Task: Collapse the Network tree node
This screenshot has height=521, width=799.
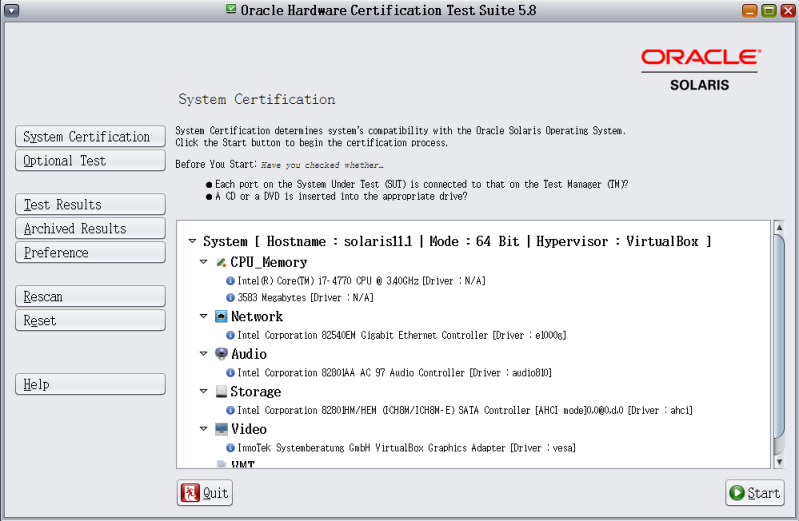Action: (x=203, y=316)
